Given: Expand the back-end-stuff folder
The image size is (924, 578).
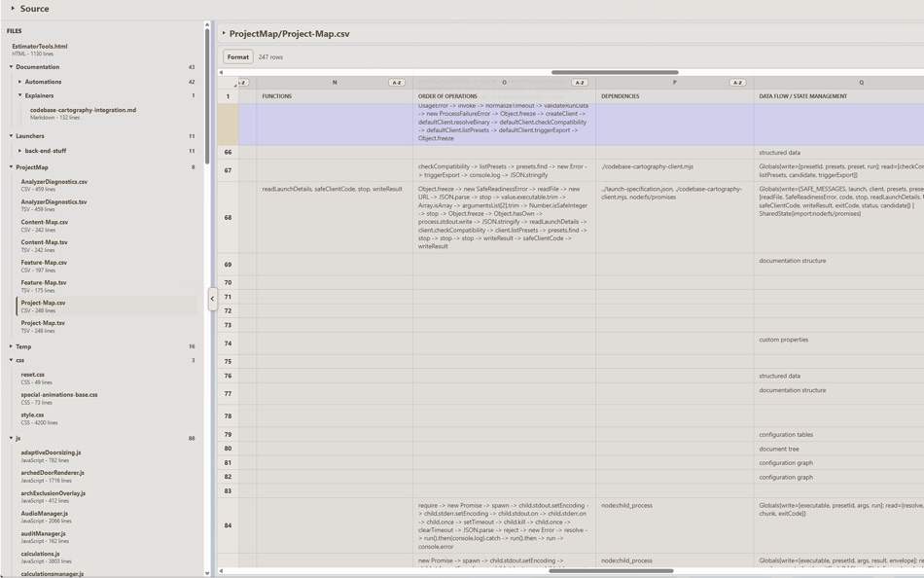Looking at the screenshot, I should click(19, 151).
